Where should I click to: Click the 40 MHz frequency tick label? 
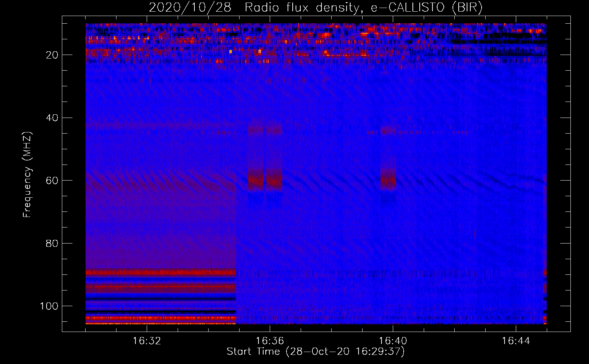coord(52,118)
